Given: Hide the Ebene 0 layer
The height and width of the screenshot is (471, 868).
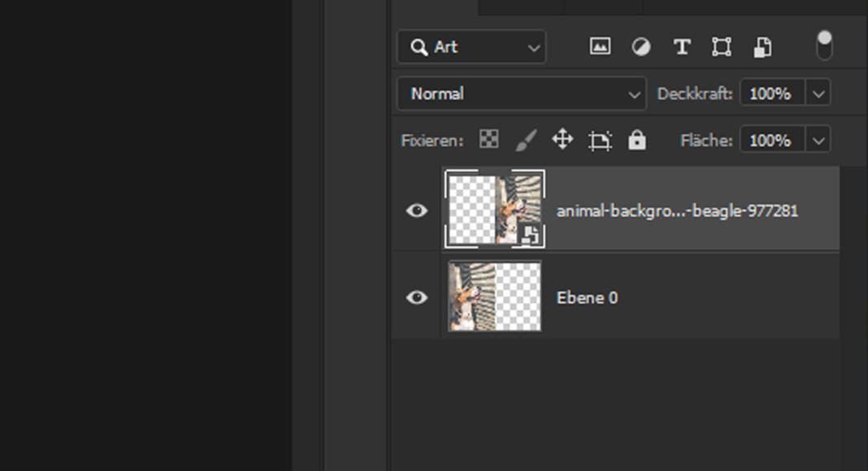Looking at the screenshot, I should pos(417,298).
